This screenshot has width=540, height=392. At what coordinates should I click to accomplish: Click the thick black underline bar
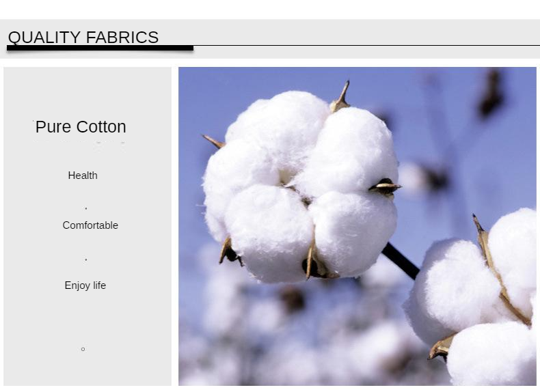point(100,48)
